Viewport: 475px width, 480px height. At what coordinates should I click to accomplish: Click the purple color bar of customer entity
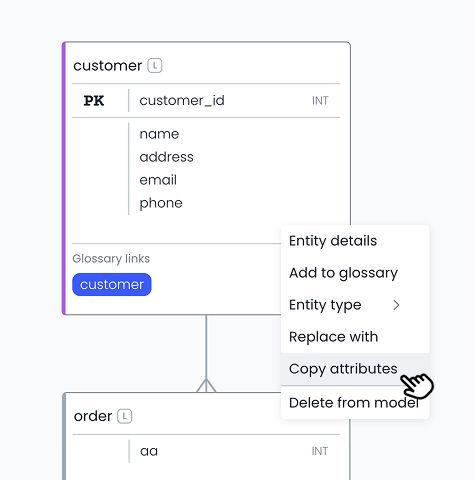64,178
